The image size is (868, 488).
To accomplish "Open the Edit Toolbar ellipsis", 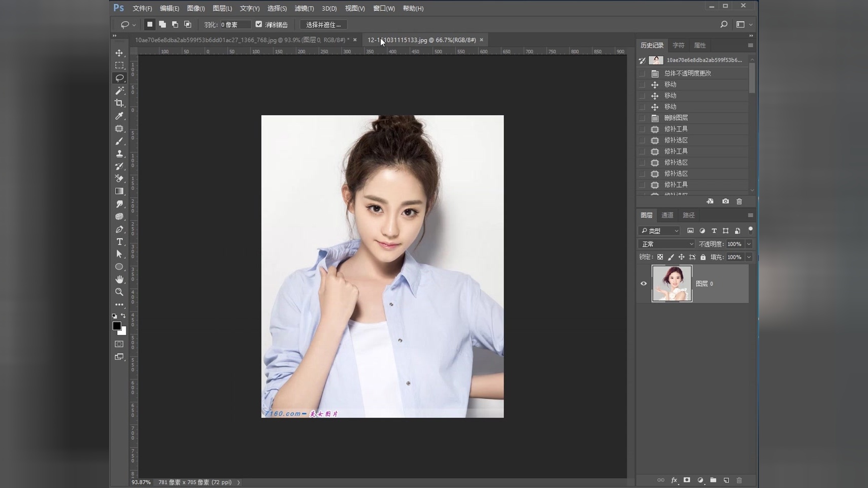I will [x=119, y=304].
